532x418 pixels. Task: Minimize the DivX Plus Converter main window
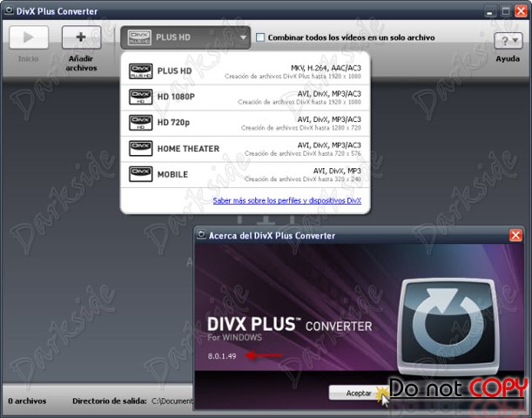(489, 11)
